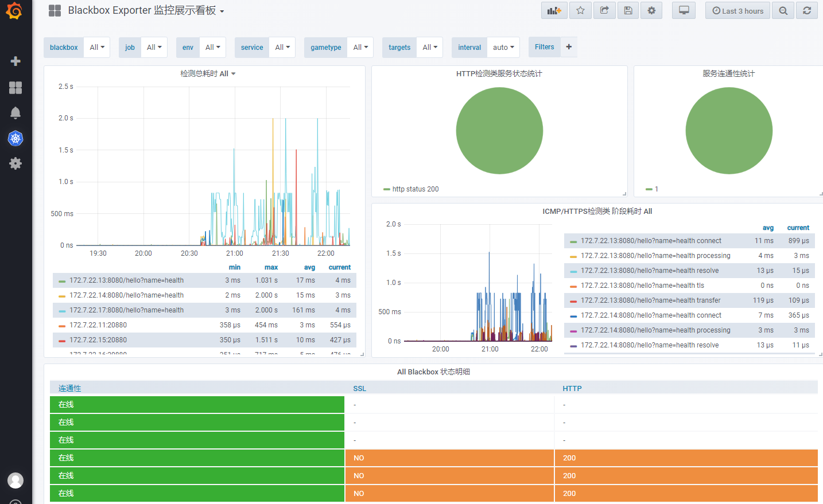Image resolution: width=823 pixels, height=504 pixels.
Task: Click the HTTP status pie chart
Action: 499,131
